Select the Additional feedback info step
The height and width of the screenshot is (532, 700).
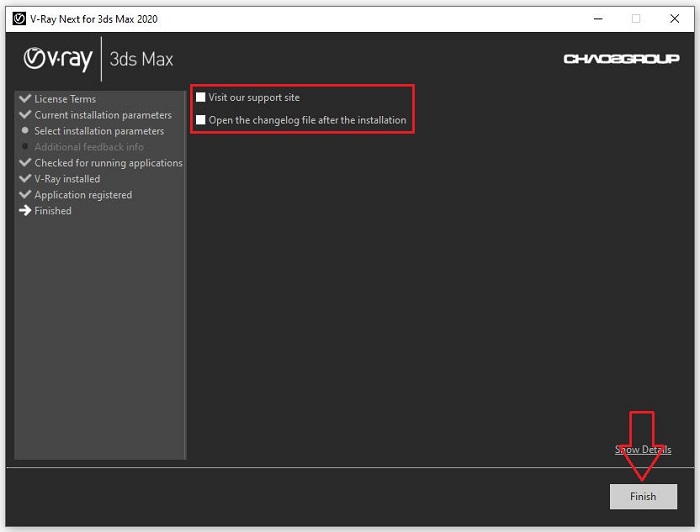pos(89,147)
